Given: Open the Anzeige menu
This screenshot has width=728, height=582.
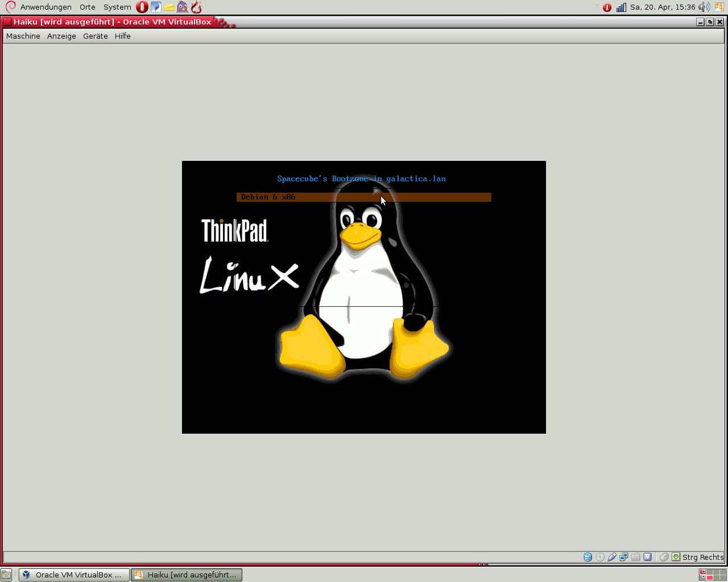Looking at the screenshot, I should tap(61, 36).
